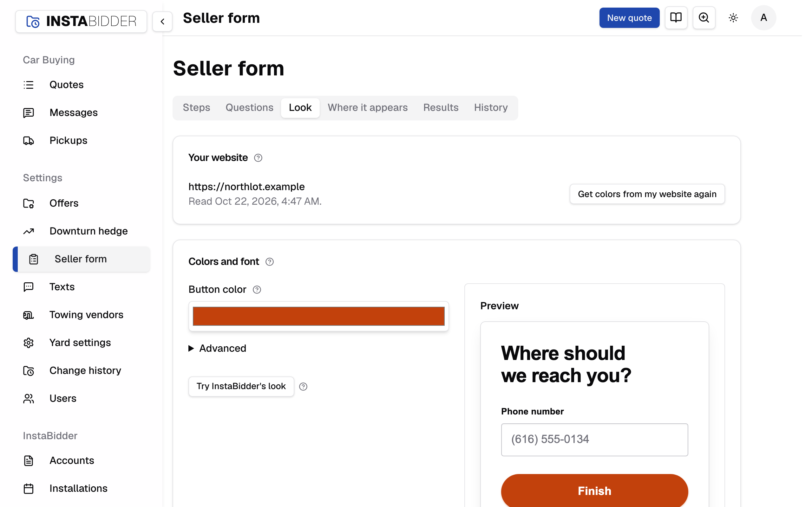Viewport: 812px width, 507px height.
Task: Open the user avatar A menu
Action: [x=763, y=18]
